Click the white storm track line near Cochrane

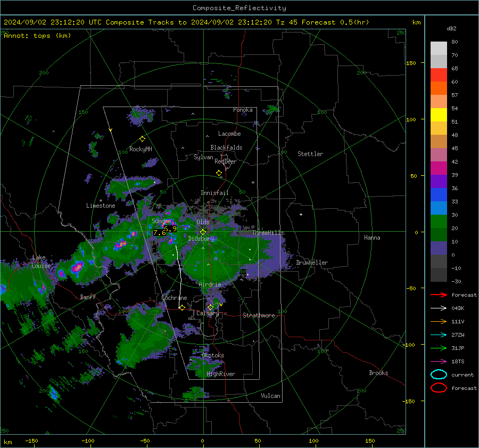click(x=180, y=275)
